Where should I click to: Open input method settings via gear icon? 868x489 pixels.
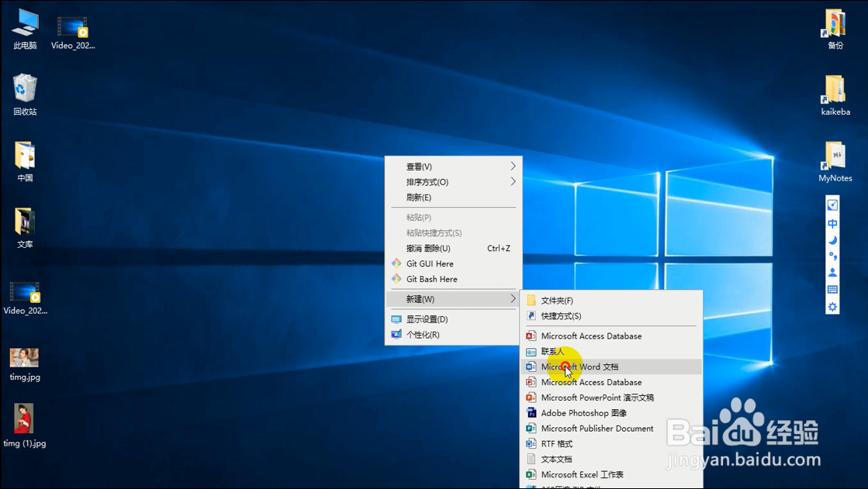(x=832, y=306)
